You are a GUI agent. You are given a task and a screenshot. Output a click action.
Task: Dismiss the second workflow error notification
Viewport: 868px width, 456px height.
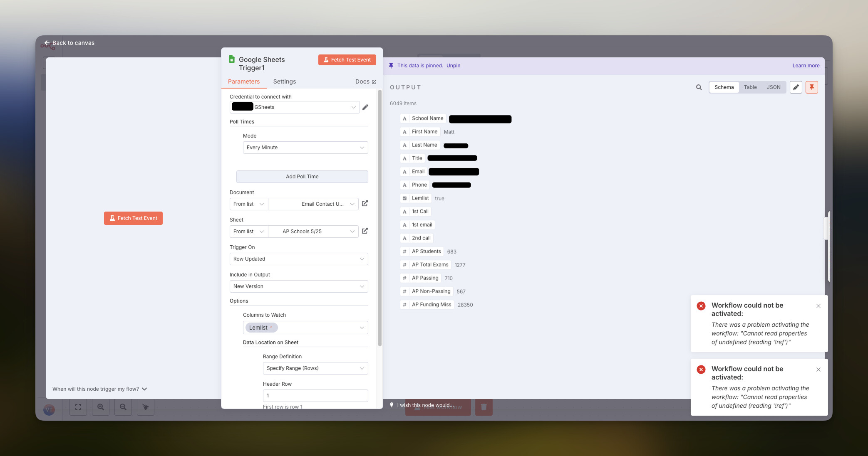[x=818, y=370]
